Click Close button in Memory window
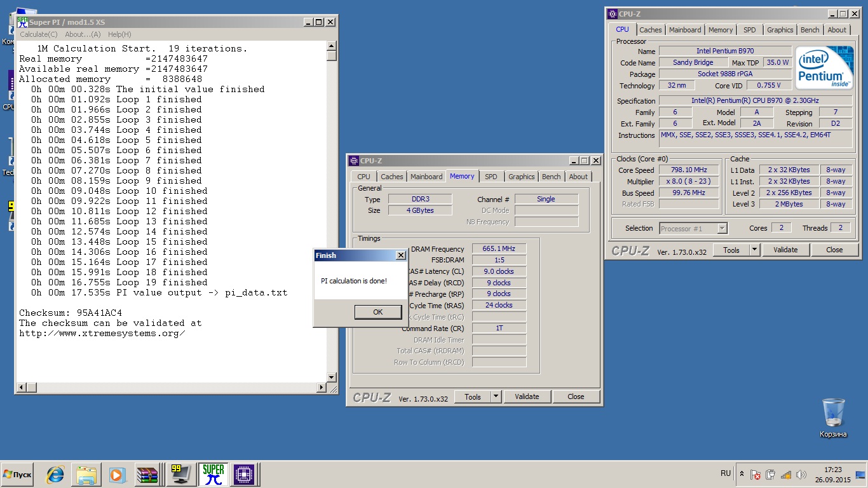 click(x=576, y=396)
